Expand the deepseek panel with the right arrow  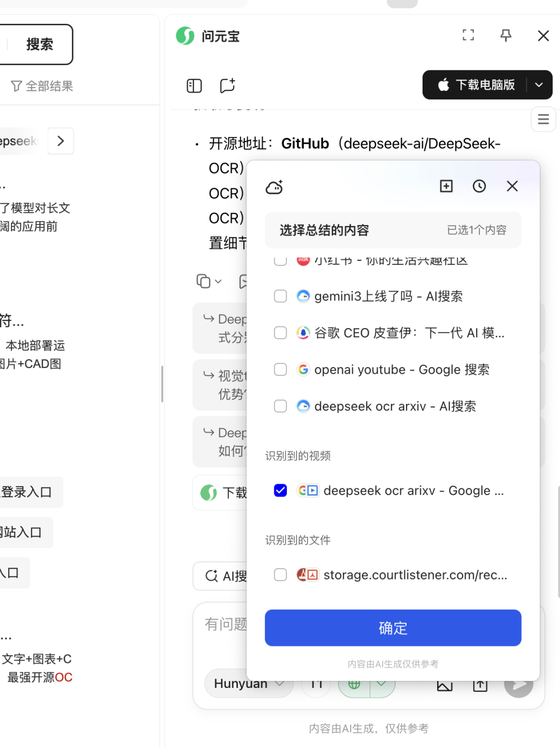click(x=60, y=140)
